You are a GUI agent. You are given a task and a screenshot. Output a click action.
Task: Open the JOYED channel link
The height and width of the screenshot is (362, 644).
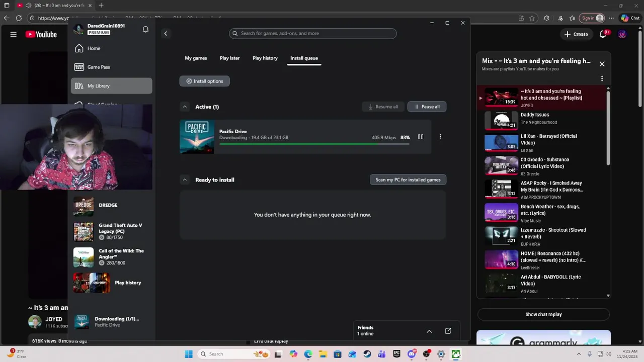pos(54,319)
